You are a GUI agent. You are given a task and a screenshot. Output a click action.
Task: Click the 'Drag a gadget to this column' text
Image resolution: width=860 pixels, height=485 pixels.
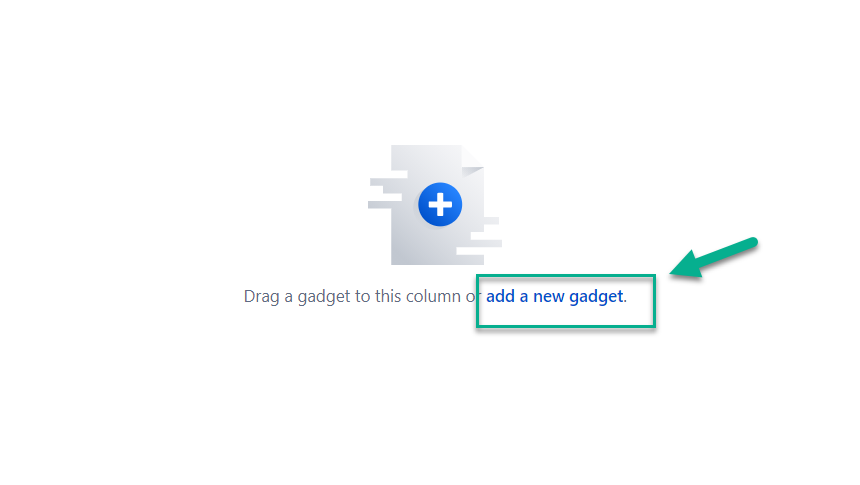pyautogui.click(x=352, y=297)
